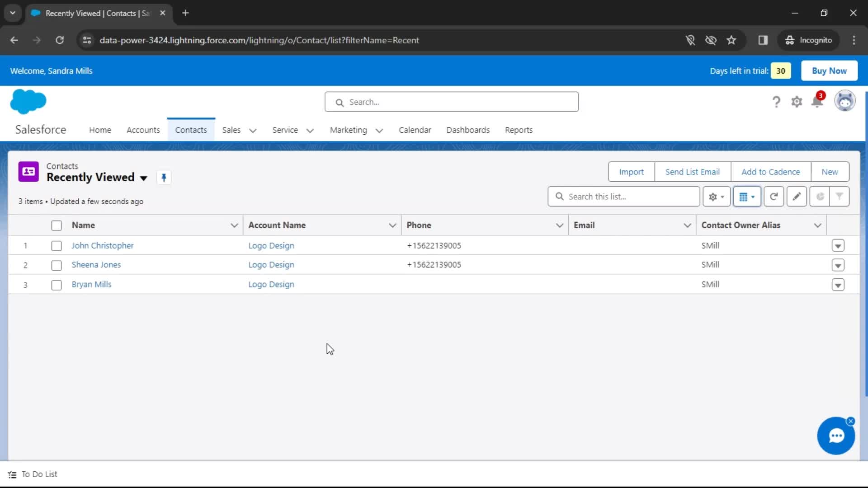Screen dimensions: 868x488
Task: Click the browser address bar URL
Action: tap(259, 40)
